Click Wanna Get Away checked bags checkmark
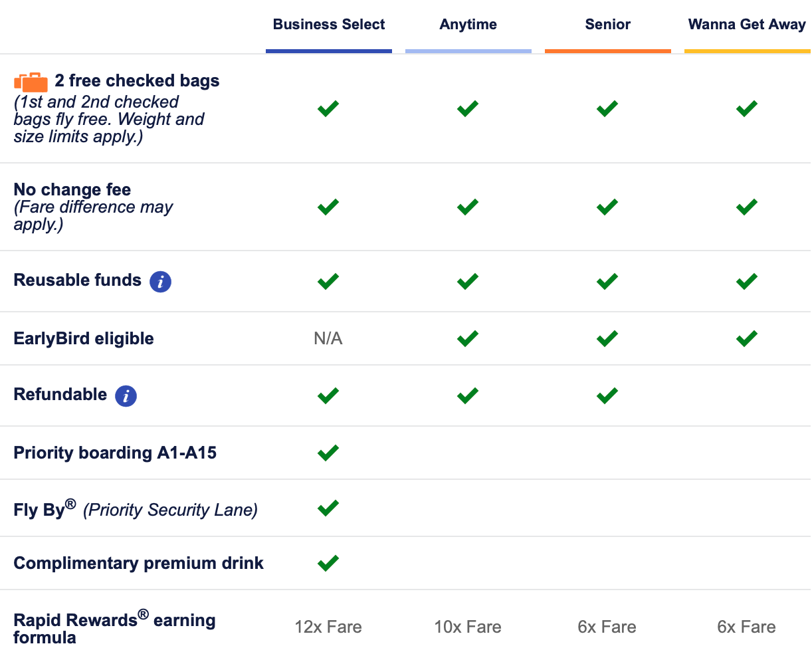The height and width of the screenshot is (650, 812). click(747, 108)
